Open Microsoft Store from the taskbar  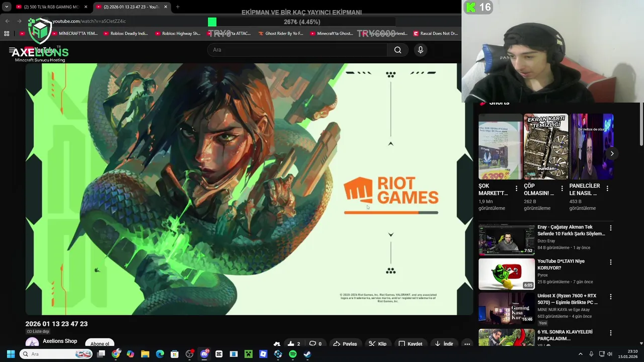tap(175, 354)
